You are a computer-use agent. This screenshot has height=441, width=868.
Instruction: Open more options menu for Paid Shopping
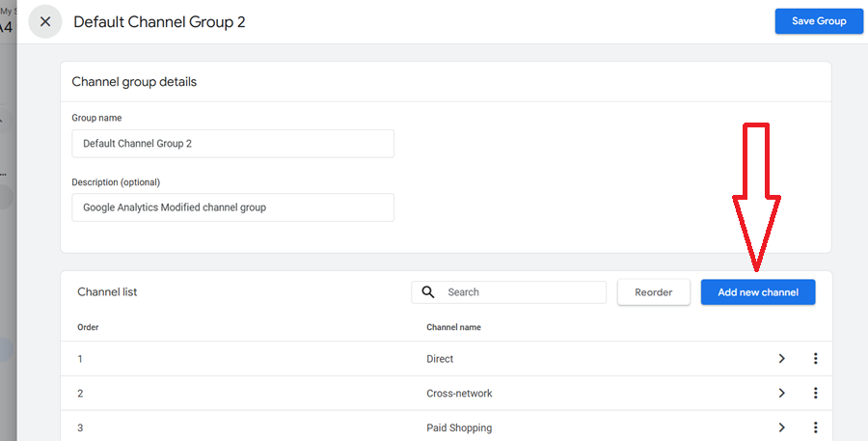pyautogui.click(x=815, y=427)
